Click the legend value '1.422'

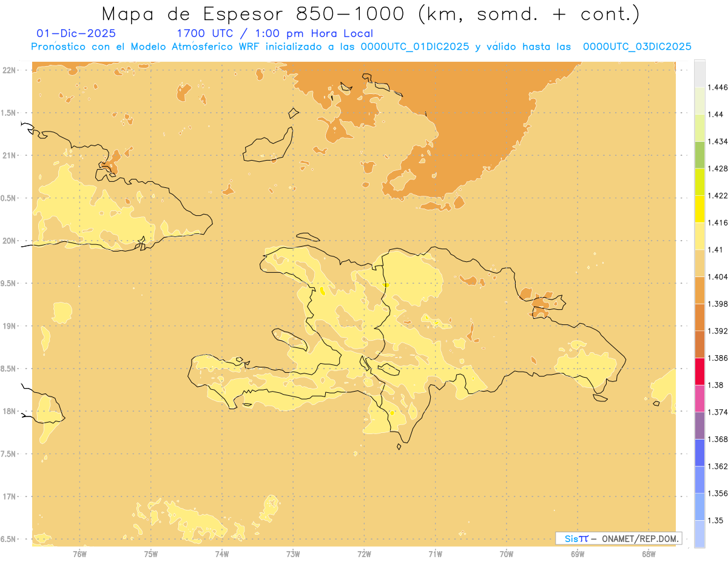point(718,195)
